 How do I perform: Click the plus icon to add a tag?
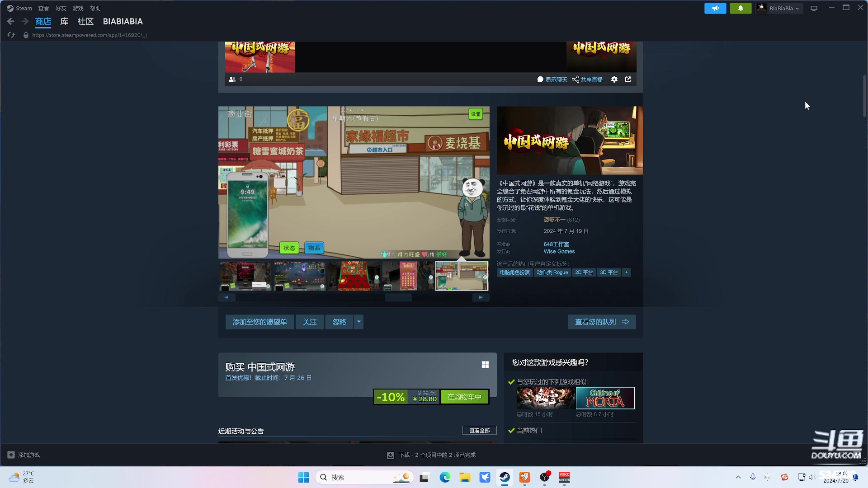click(x=626, y=272)
